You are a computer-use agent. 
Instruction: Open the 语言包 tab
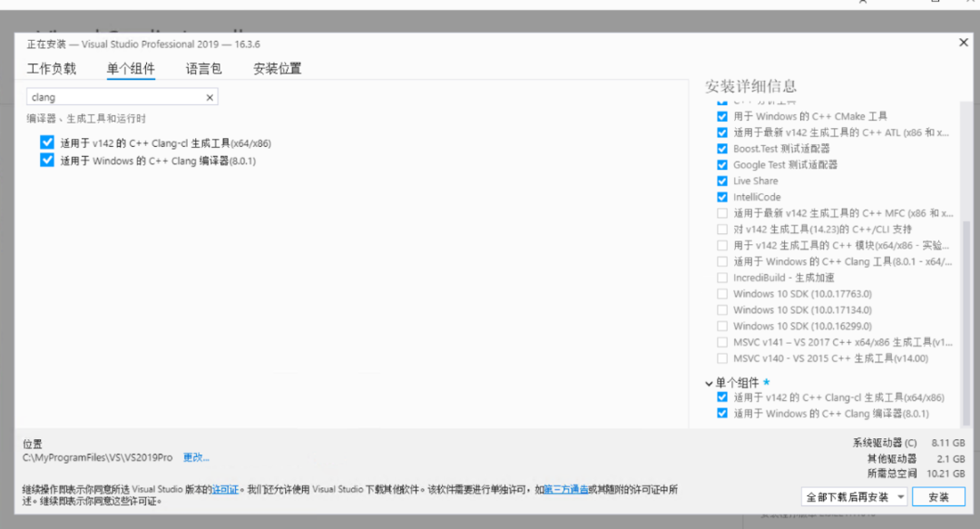204,69
